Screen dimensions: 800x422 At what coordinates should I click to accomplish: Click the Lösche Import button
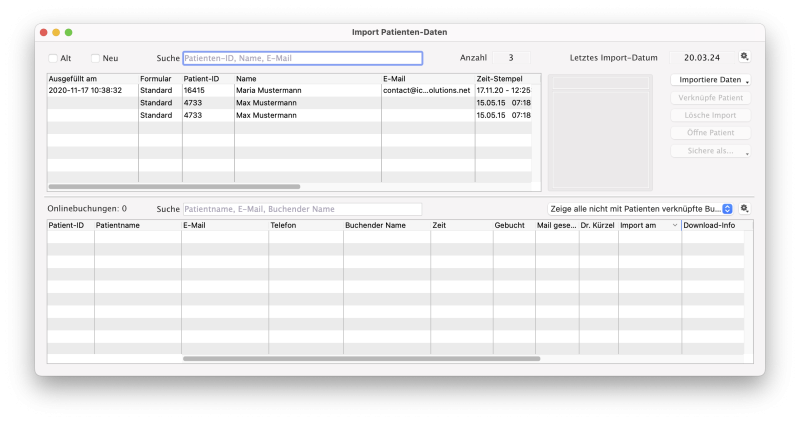click(x=710, y=116)
